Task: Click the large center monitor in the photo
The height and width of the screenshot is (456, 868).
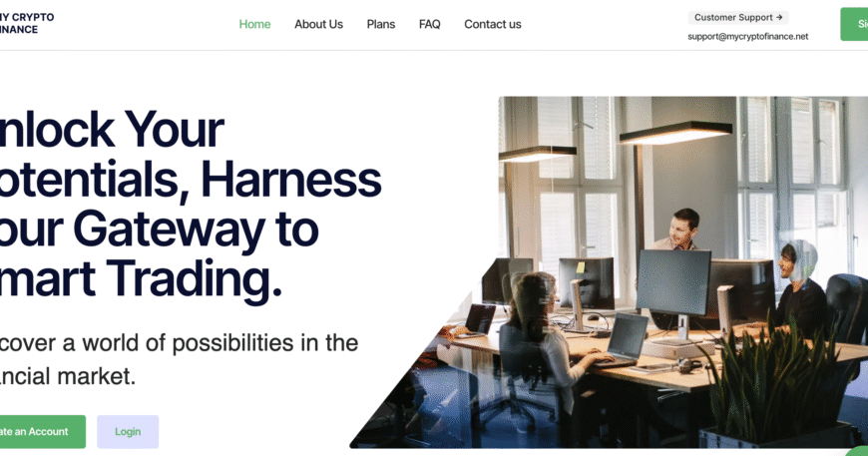Action: point(673,282)
